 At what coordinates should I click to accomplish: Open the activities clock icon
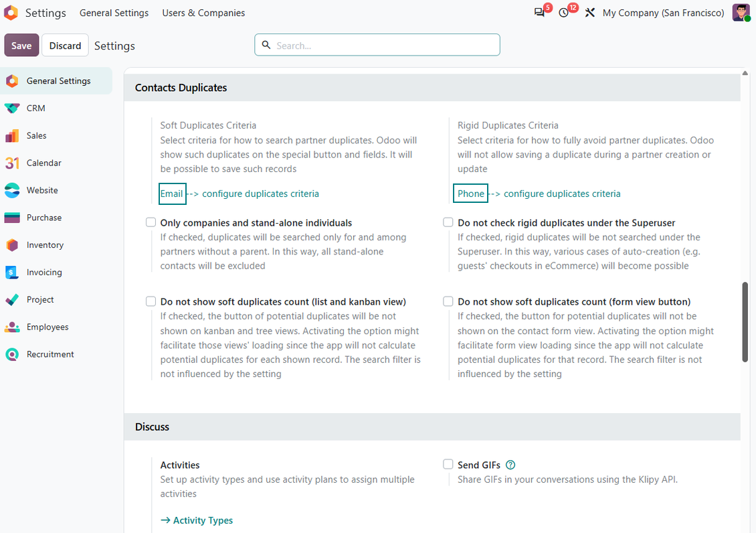[563, 13]
